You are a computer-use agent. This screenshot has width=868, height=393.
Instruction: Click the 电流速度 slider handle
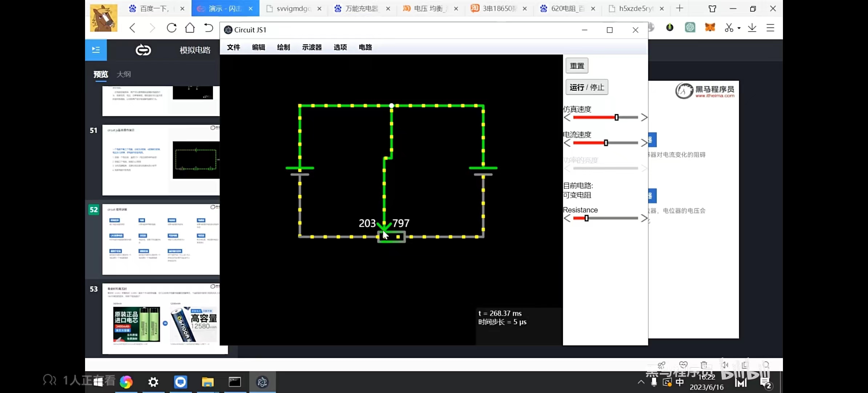click(x=606, y=143)
